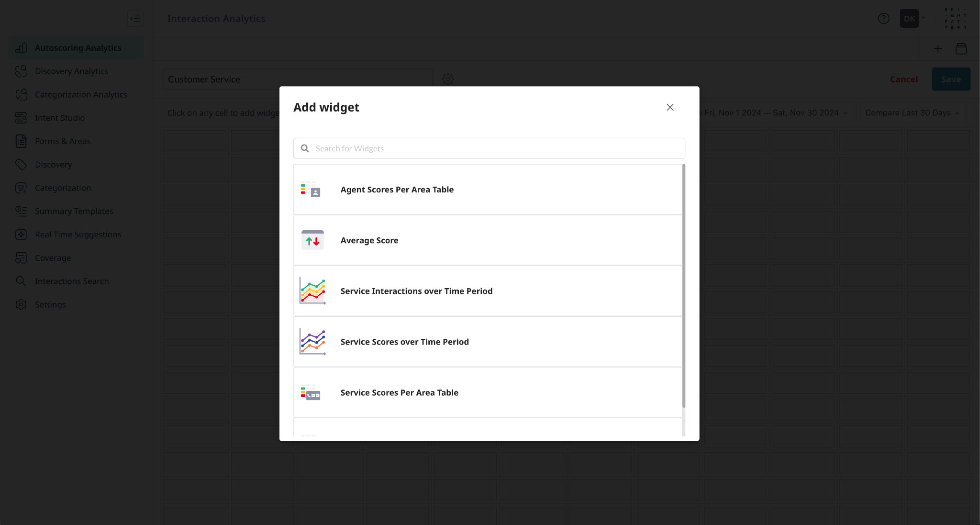Open Interactions Search in sidebar
980x525 pixels.
(x=72, y=281)
